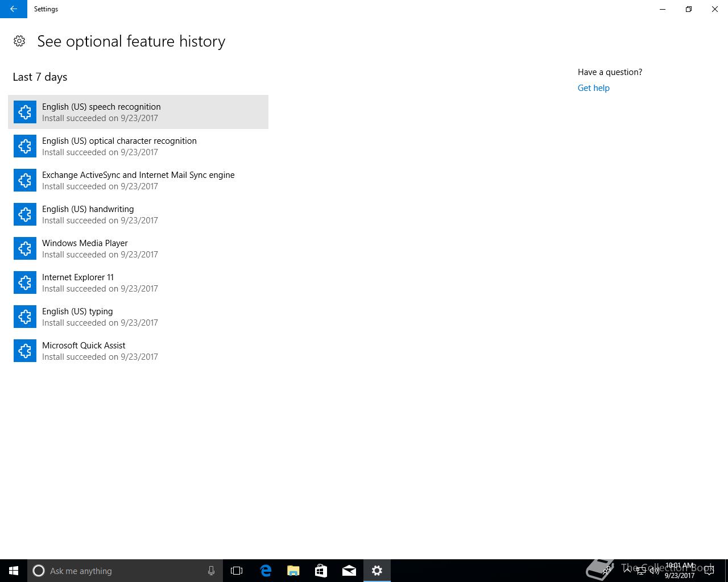Open the volume control in the tray
Viewport: 728px width, 582px height.
(655, 571)
